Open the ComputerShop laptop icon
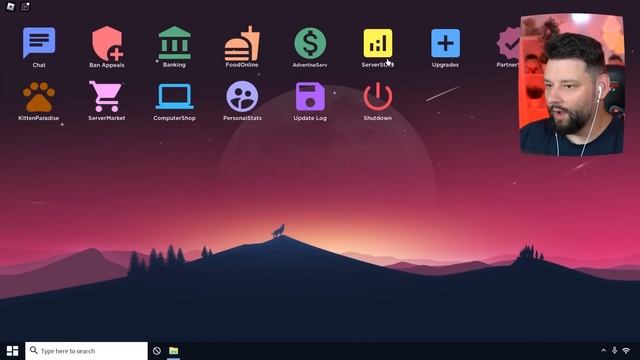The width and height of the screenshot is (640, 360). tap(174, 96)
